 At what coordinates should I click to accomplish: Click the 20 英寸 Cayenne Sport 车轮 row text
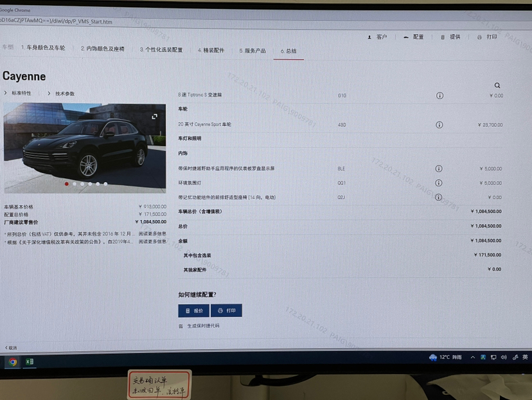coord(204,124)
